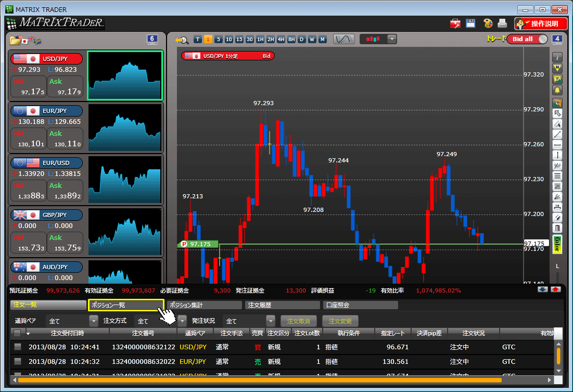
Task: Select the GBP/JPY mini chart thumbnail
Action: tap(125, 232)
